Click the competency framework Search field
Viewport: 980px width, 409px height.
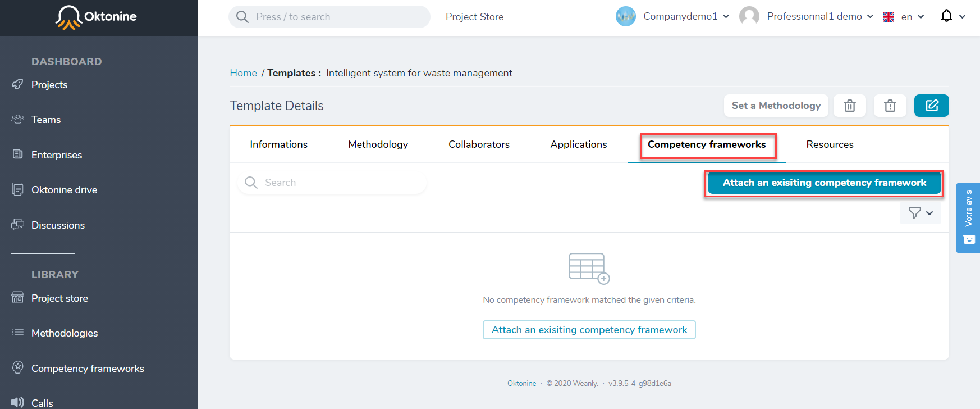tap(332, 183)
